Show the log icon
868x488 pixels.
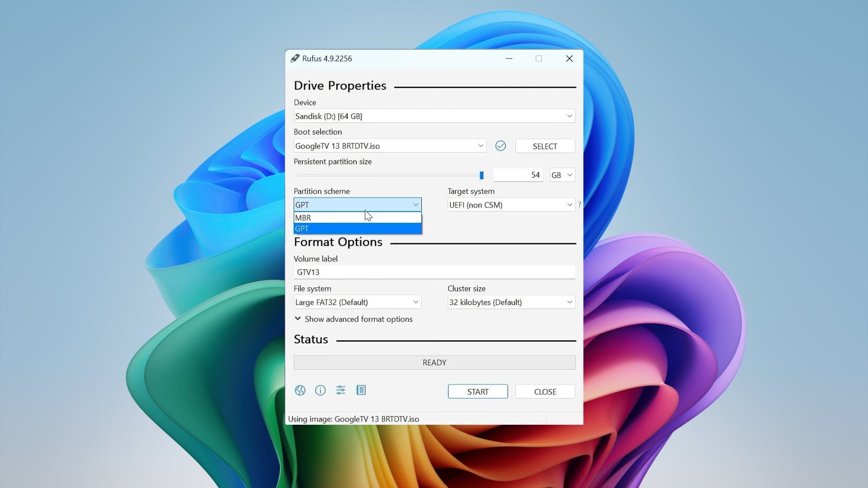pyautogui.click(x=361, y=390)
